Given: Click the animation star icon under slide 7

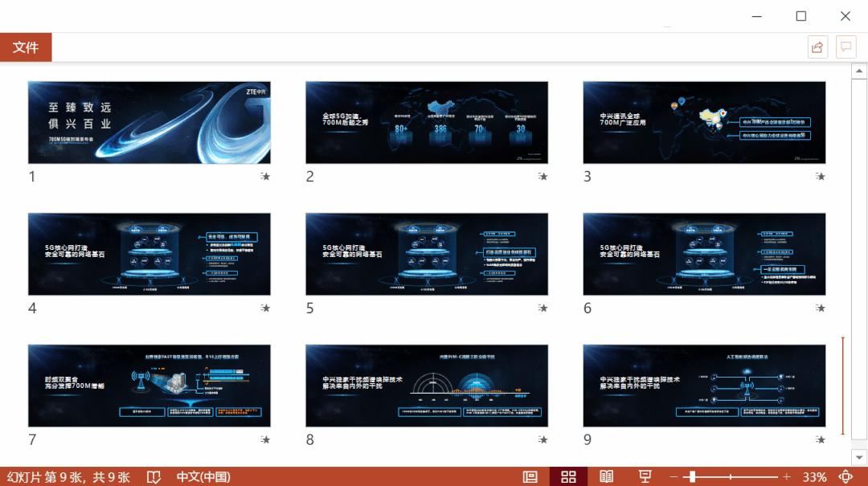Looking at the screenshot, I should (265, 440).
